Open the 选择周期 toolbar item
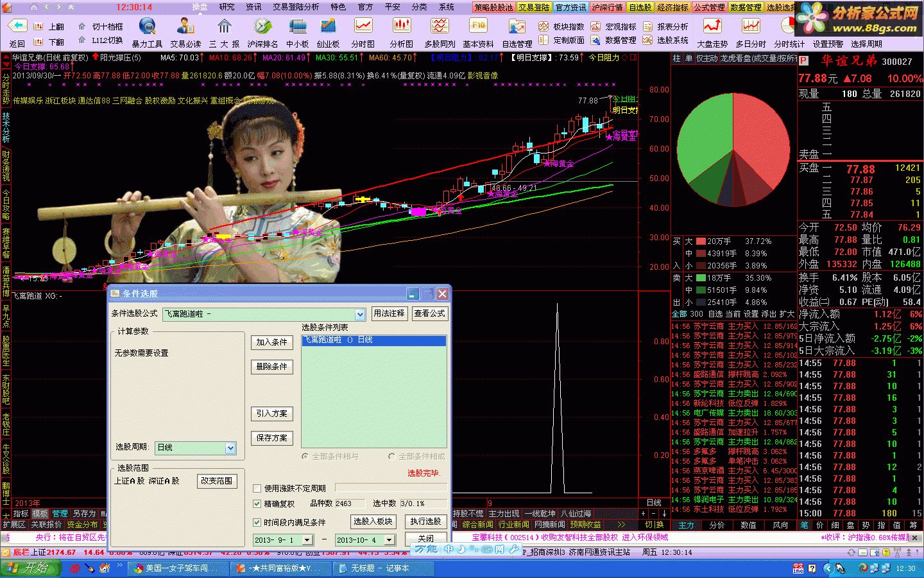924x578 pixels. [x=866, y=44]
